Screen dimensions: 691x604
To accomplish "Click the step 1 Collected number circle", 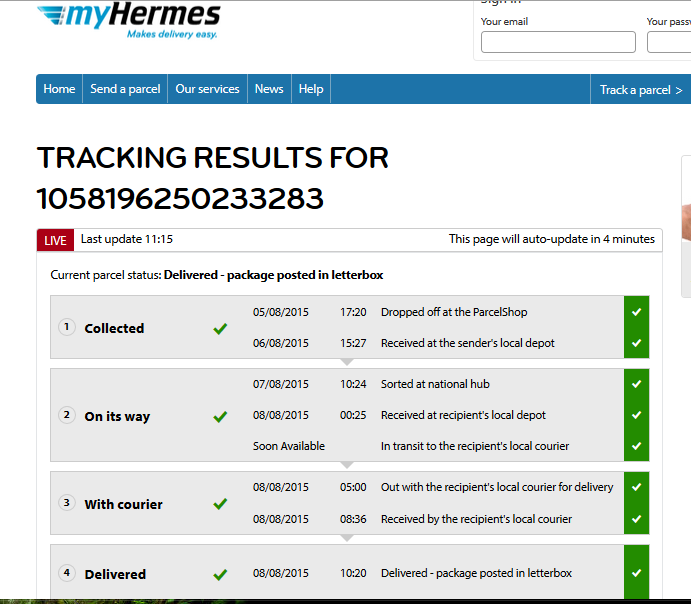I will pos(67,327).
